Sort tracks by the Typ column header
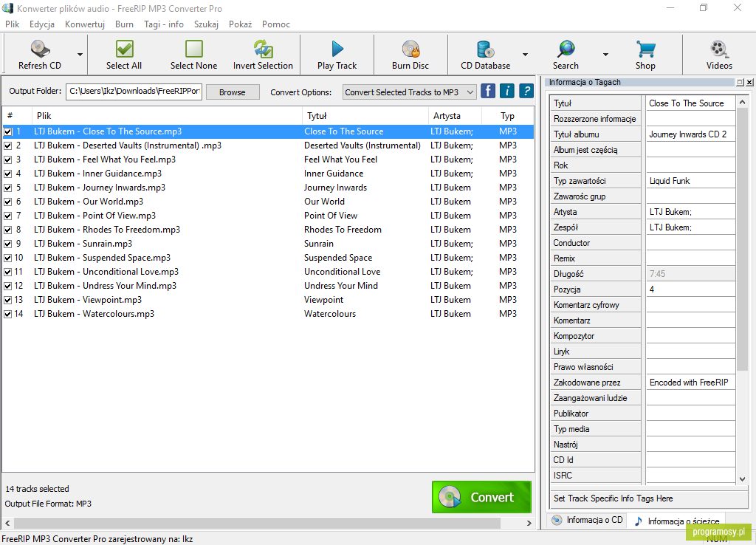Screen dimensions: 756x545 coord(507,116)
